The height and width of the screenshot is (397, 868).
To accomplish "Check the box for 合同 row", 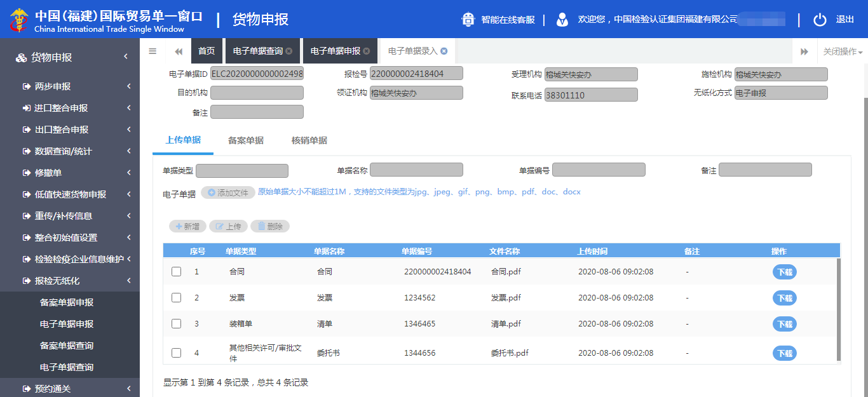I will 177,272.
